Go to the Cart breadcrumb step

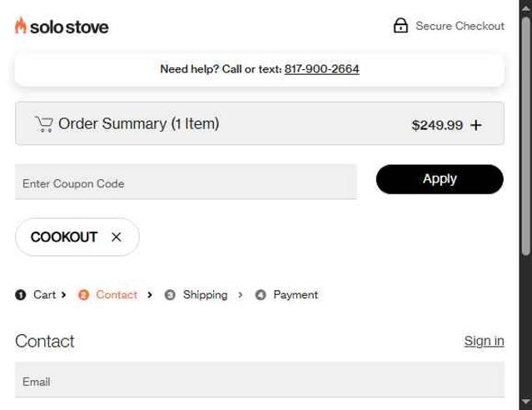(x=44, y=295)
